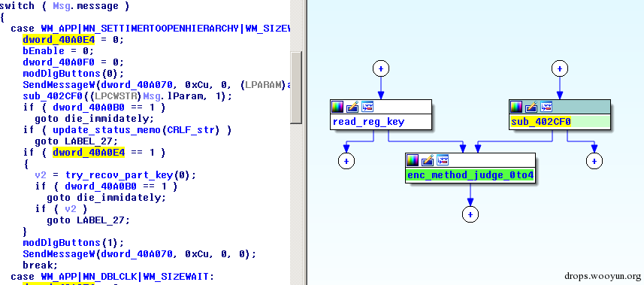The width and height of the screenshot is (644, 285).
Task: Click the color icon on enc_method_judge_0to4 node
Action: [413, 160]
